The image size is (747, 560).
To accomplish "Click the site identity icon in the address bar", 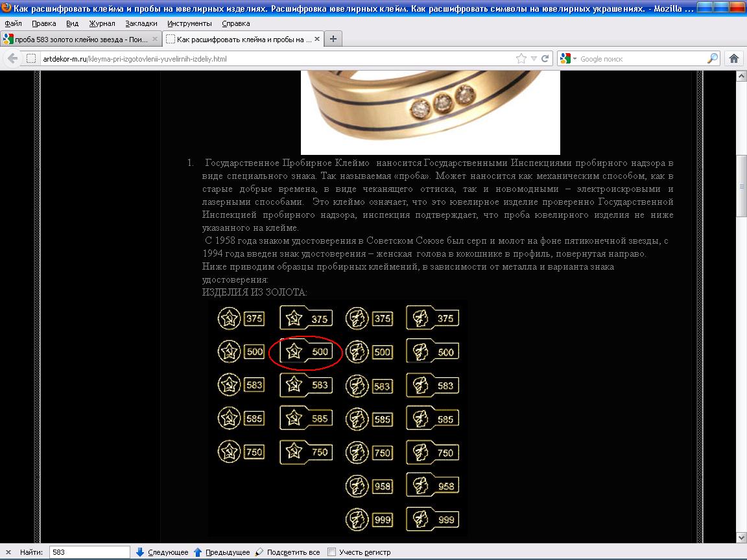I will click(x=31, y=58).
